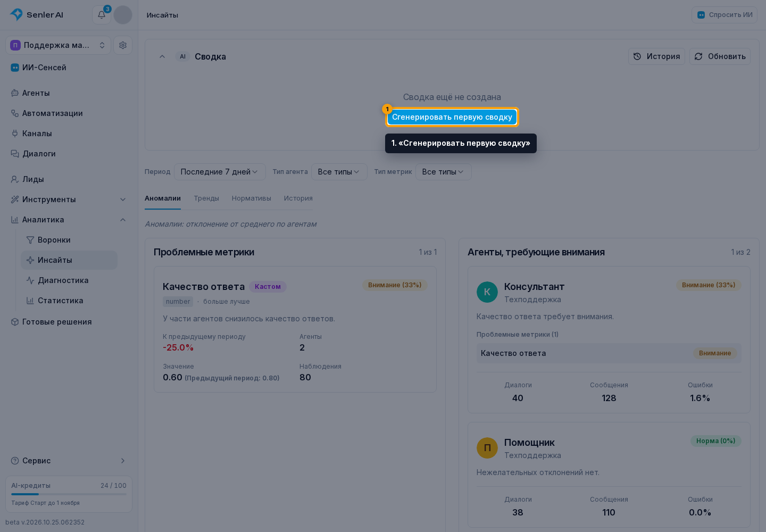Open the Тип метрик dropdown
Viewport: 766px width, 532px height.
444,172
